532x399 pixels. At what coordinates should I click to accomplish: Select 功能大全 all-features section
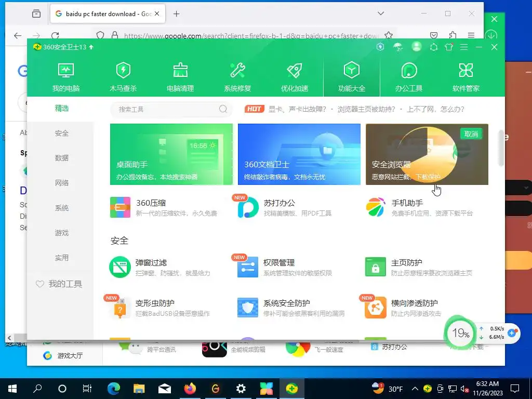tap(352, 77)
